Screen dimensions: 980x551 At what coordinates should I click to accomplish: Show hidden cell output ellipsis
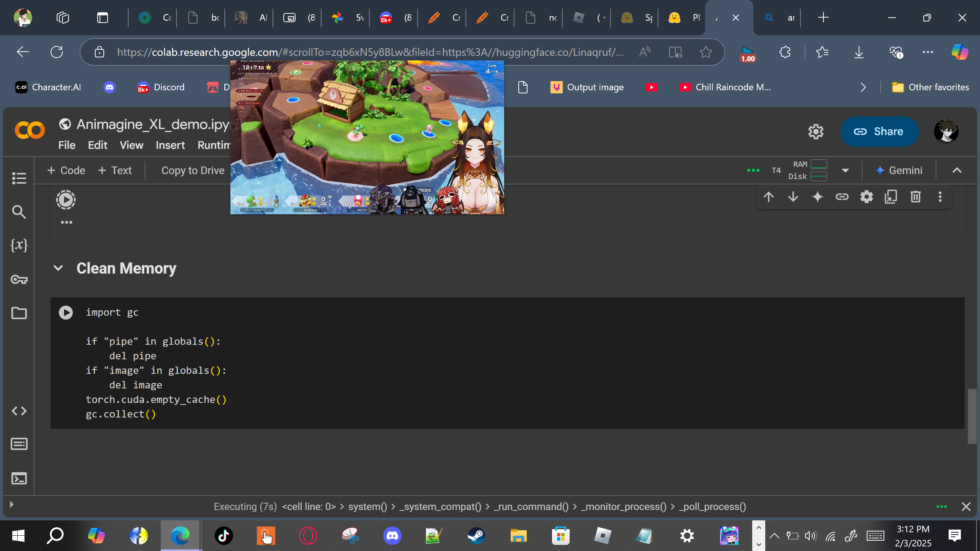(67, 222)
